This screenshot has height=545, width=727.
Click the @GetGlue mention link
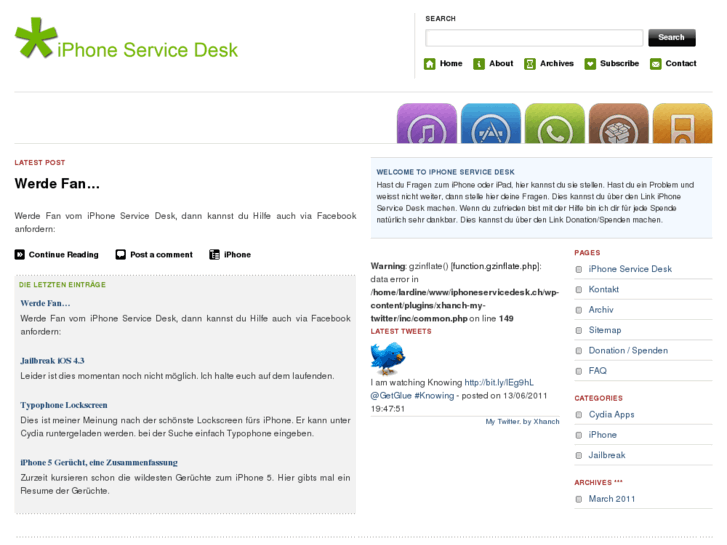point(391,396)
